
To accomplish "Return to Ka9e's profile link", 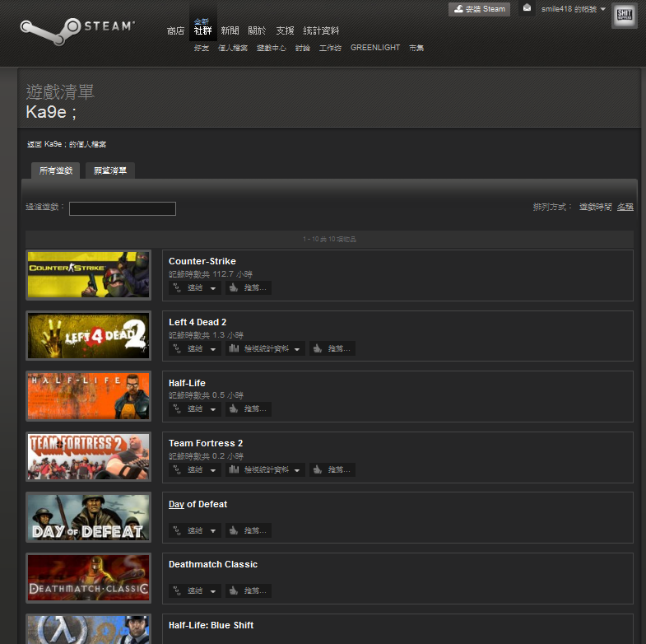I will (67, 144).
